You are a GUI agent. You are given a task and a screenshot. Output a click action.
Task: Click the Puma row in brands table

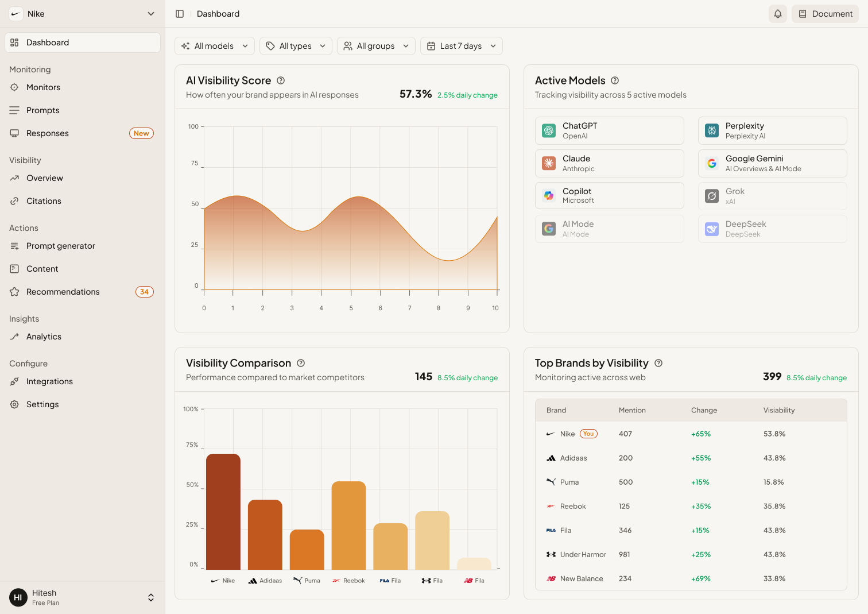tap(691, 482)
